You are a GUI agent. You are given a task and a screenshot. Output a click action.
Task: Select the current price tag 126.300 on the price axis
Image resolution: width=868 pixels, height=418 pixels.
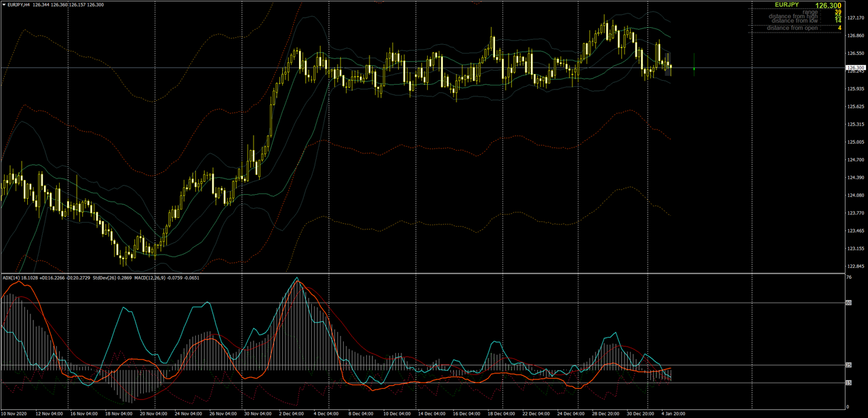(x=856, y=68)
